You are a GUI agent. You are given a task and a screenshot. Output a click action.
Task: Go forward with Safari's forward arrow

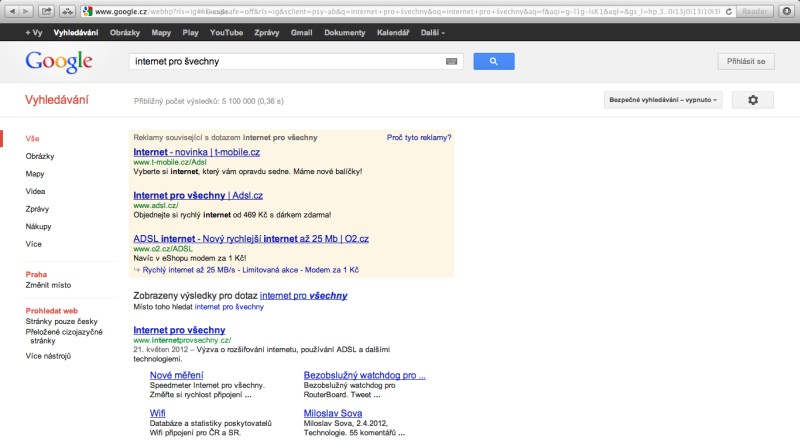point(26,11)
